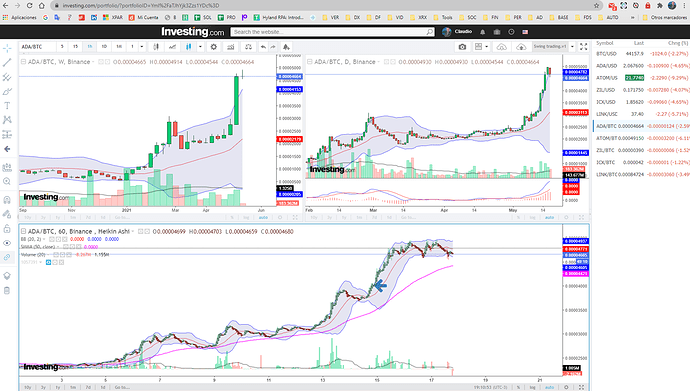Image resolution: width=690 pixels, height=391 pixels.
Task: Open the hidden bookmarks chevron
Action: pyautogui.click(x=633, y=18)
